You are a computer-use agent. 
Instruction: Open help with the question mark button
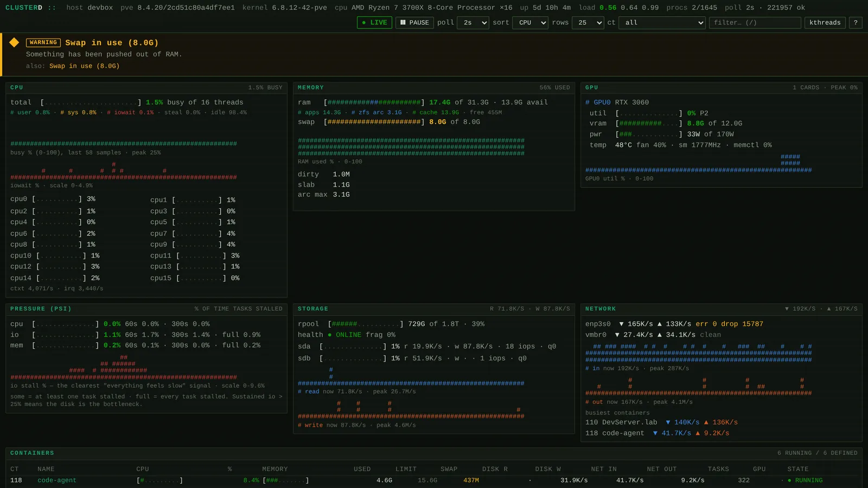coord(856,23)
